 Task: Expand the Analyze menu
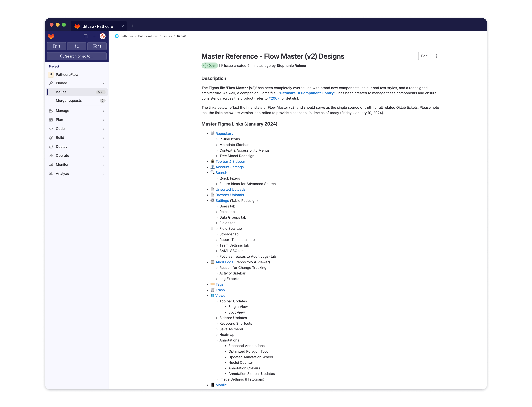[76, 173]
